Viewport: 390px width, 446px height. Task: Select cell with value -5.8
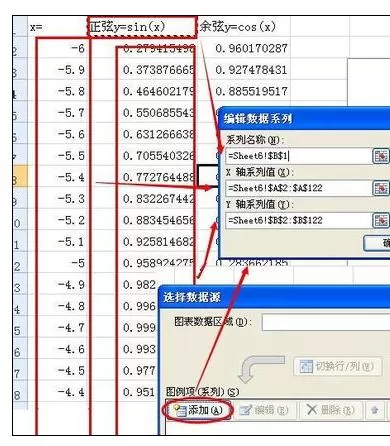tap(57, 91)
